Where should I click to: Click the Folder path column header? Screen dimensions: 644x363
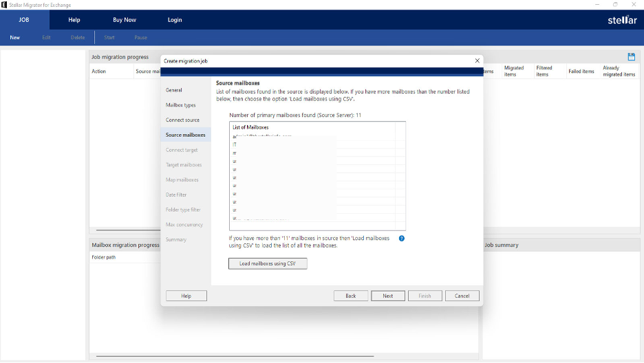click(103, 257)
